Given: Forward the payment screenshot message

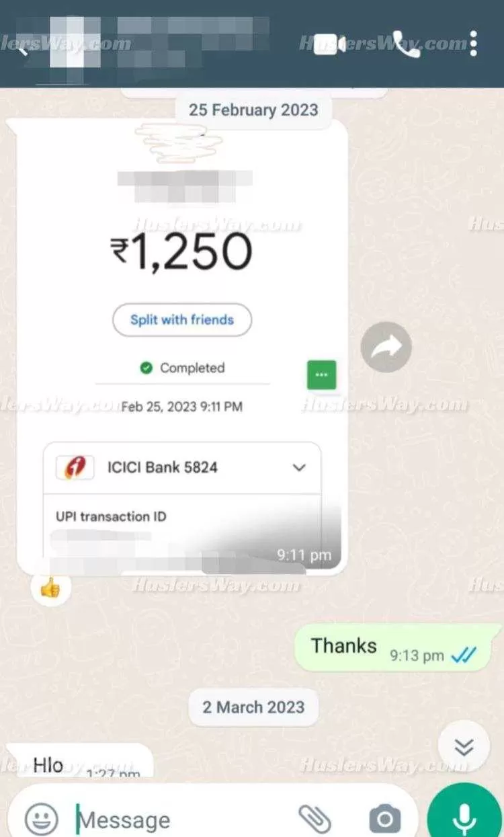Looking at the screenshot, I should pyautogui.click(x=386, y=347).
